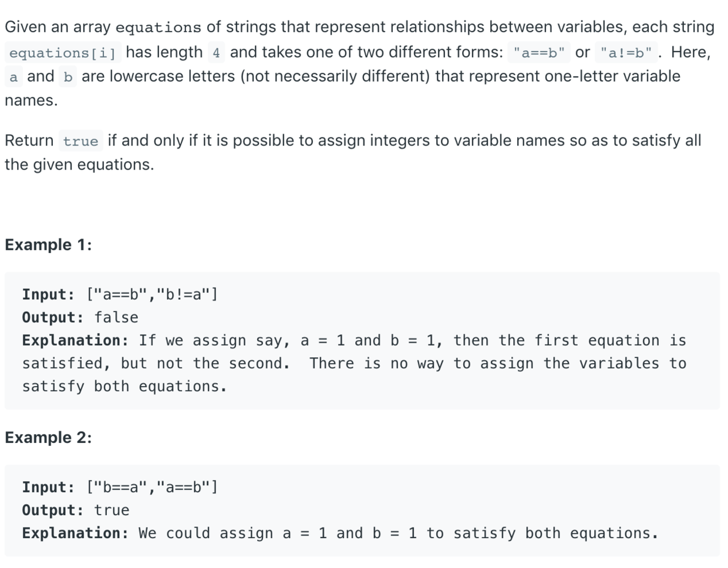Click the 'Explanation:' label in Example 1
Viewport: 728px width, 568px height.
click(76, 340)
